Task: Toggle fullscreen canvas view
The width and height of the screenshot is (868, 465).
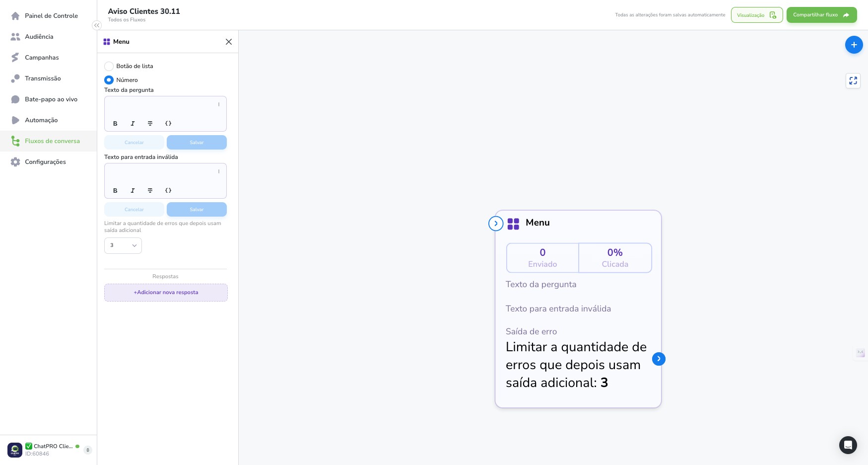Action: (853, 80)
